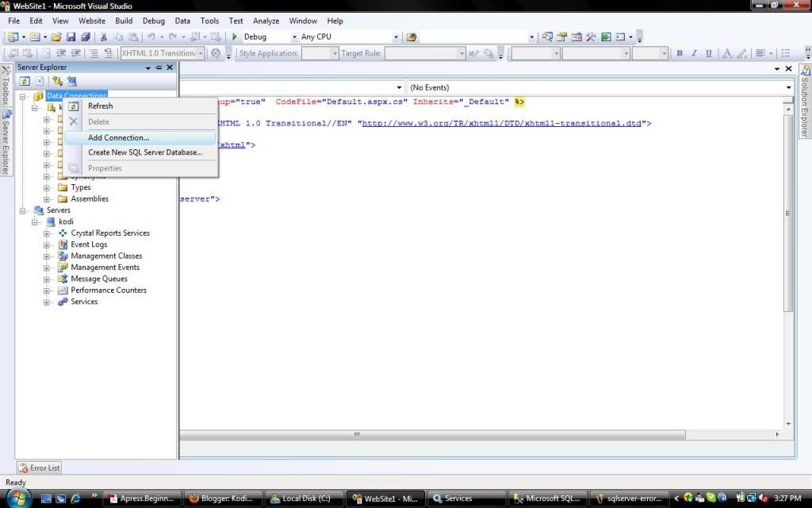
Task: Click the Bold formatting button
Action: pyautogui.click(x=680, y=53)
